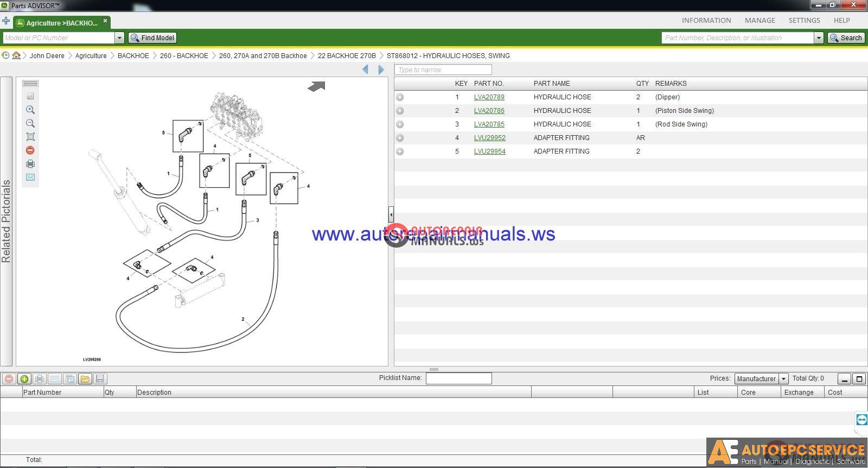
Task: Click the Type to narrow filter field
Action: [x=443, y=70]
